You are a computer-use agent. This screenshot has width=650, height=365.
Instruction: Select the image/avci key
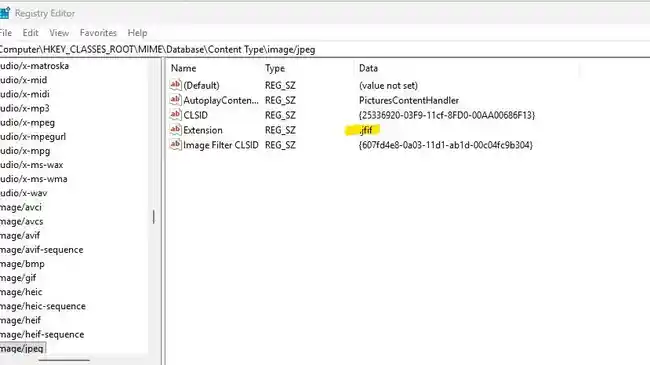pos(21,207)
